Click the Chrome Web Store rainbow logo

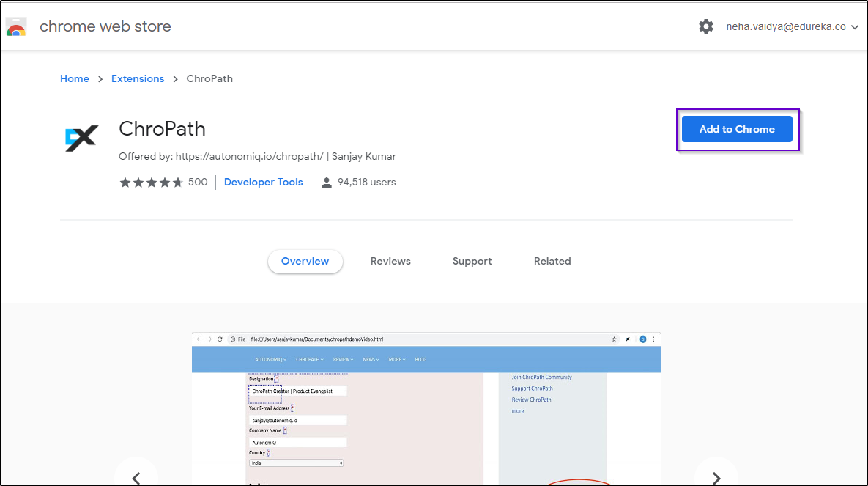[16, 27]
